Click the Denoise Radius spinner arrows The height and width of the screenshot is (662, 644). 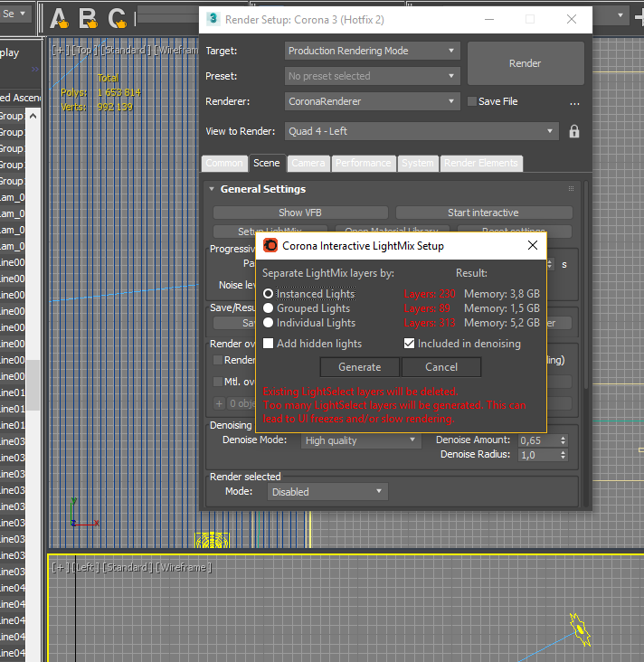click(563, 455)
